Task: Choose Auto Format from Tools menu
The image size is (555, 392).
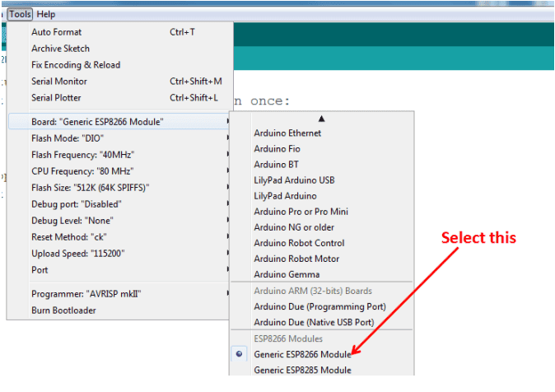Action: [119, 32]
